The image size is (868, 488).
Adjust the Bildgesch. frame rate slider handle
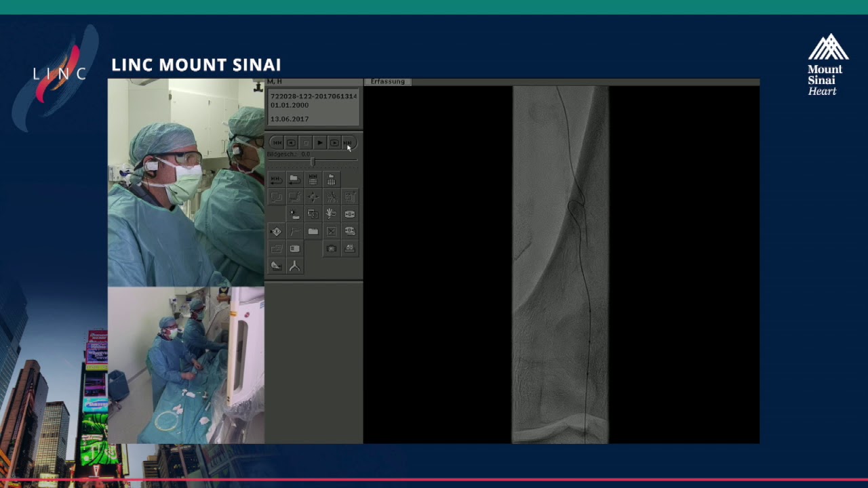pos(313,161)
